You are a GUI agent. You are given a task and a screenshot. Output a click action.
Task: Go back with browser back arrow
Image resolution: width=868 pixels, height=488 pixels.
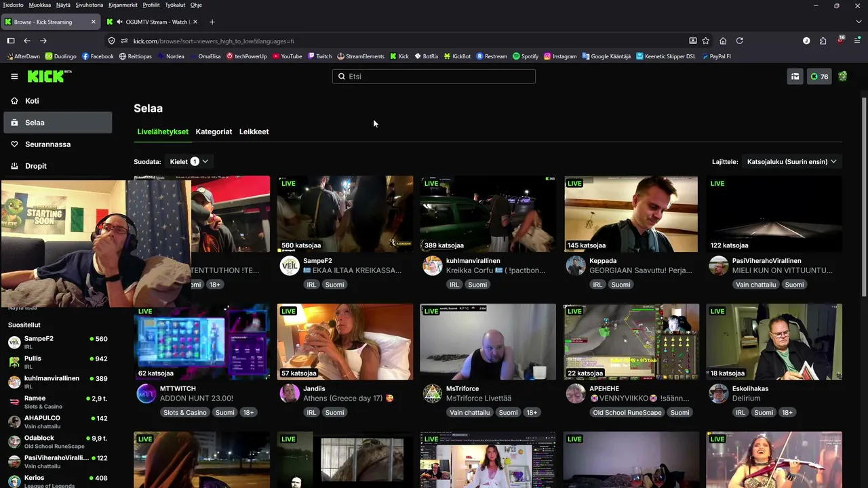(x=27, y=41)
